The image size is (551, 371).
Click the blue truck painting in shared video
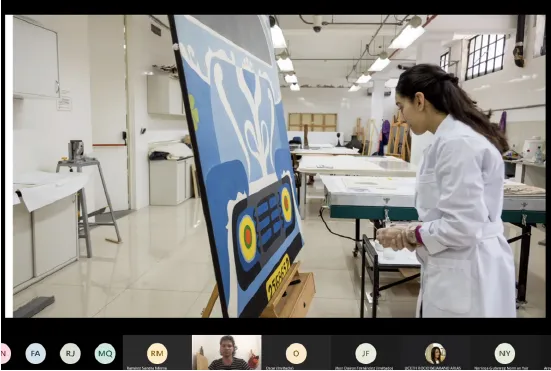pyautogui.click(x=238, y=165)
